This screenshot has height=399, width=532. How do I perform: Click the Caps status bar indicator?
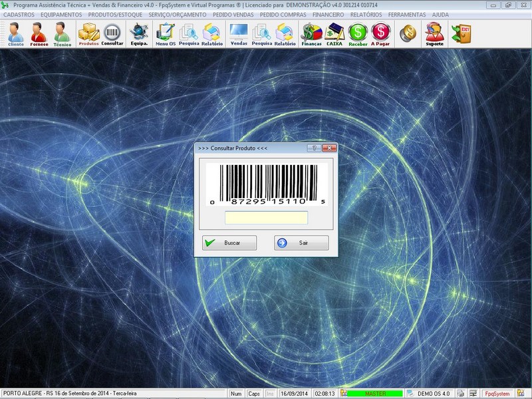click(254, 394)
